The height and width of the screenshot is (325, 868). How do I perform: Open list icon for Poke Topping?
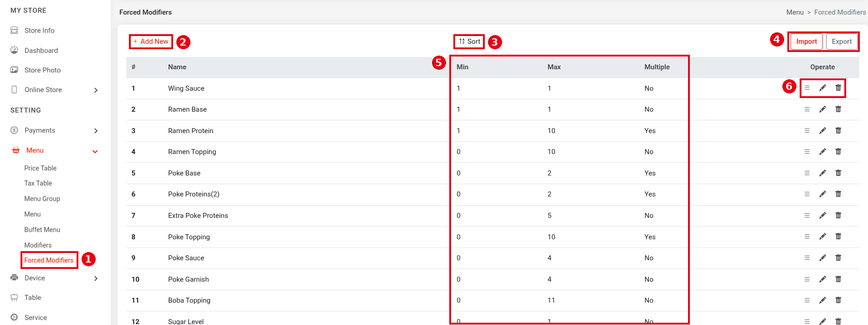point(807,237)
